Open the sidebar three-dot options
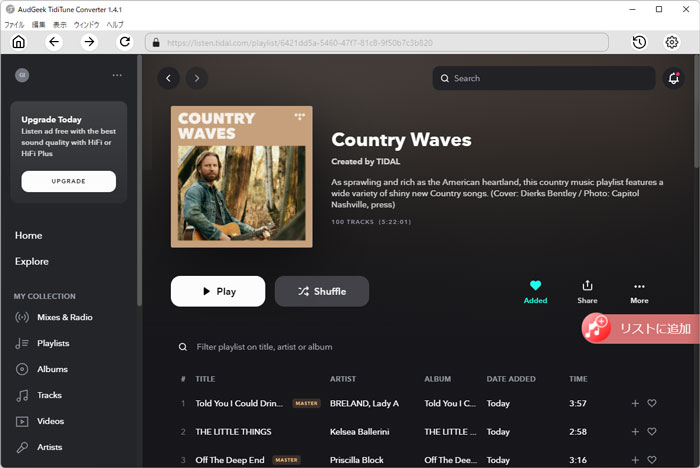Viewport: 700px width, 468px height. (117, 75)
